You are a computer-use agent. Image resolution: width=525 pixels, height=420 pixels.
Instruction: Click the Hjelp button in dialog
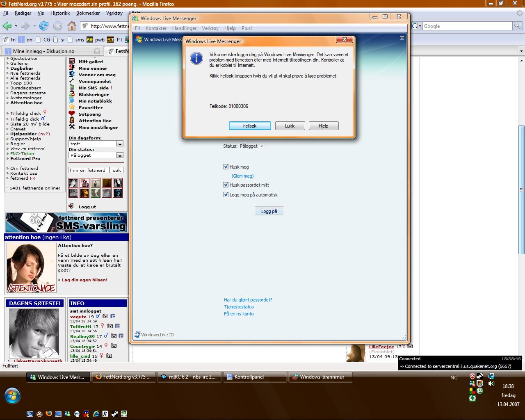[x=324, y=126]
